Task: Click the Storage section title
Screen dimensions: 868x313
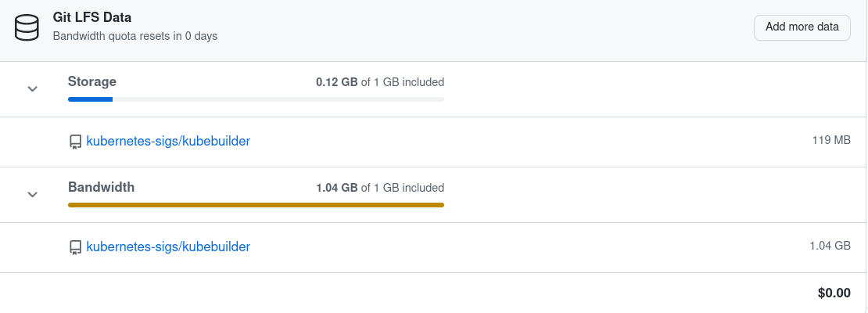Action: click(92, 81)
